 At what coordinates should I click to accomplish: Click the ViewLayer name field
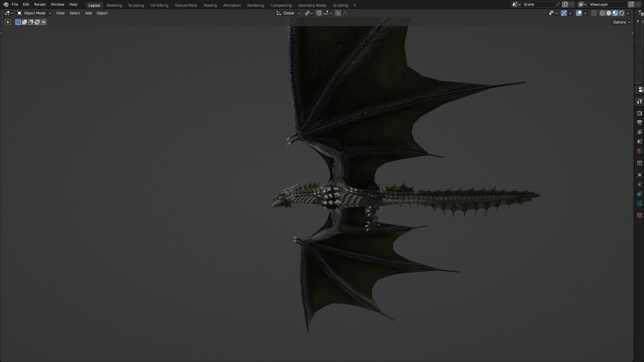pos(608,4)
